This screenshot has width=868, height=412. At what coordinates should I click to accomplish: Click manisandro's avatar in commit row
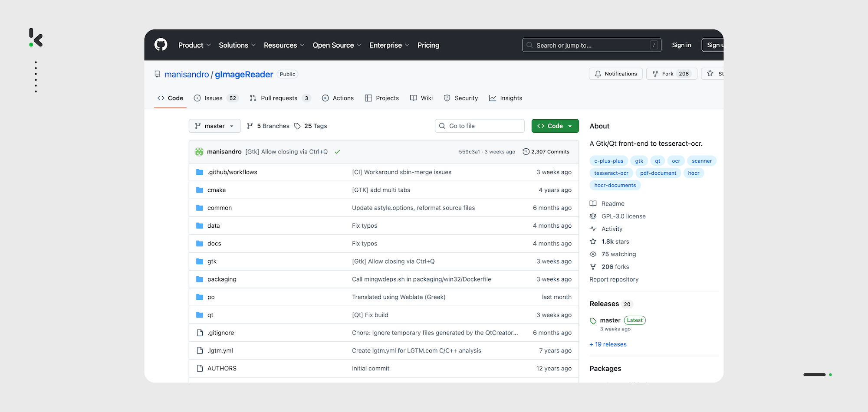pos(199,152)
